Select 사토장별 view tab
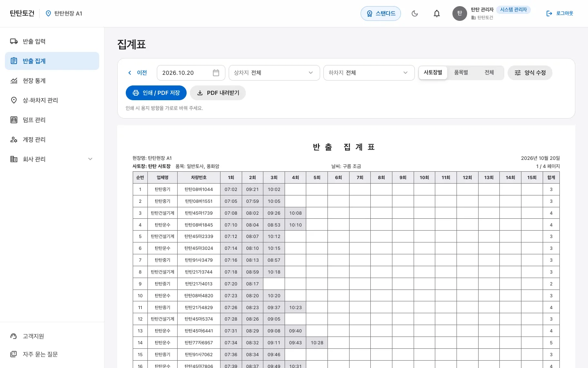 tap(433, 73)
